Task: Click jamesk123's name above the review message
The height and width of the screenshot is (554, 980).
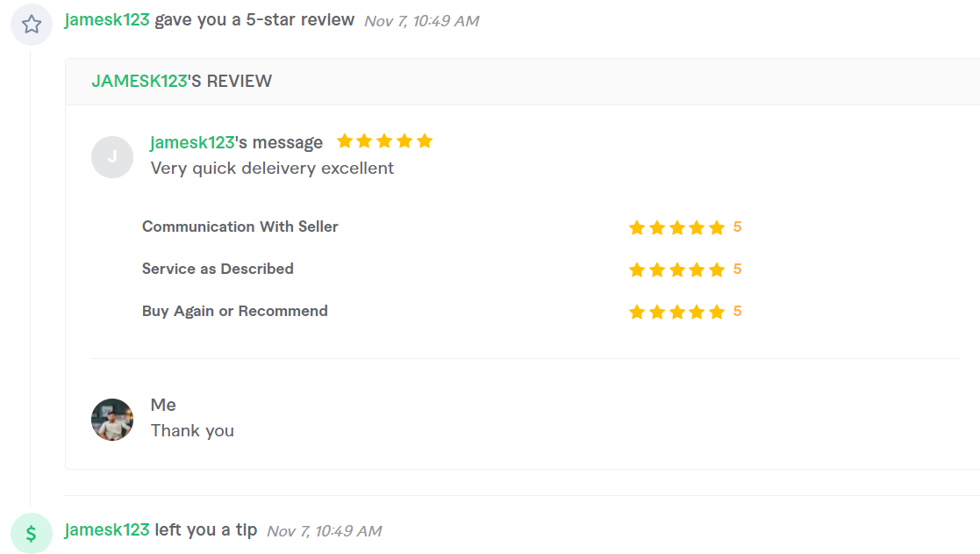Action: pyautogui.click(x=190, y=140)
